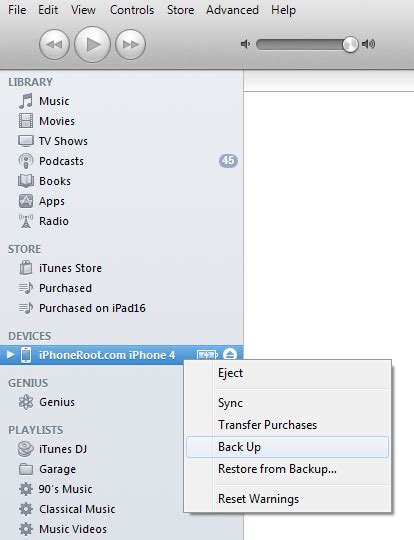Open the Store menu
Screen dimensions: 414x540
pyautogui.click(x=180, y=10)
